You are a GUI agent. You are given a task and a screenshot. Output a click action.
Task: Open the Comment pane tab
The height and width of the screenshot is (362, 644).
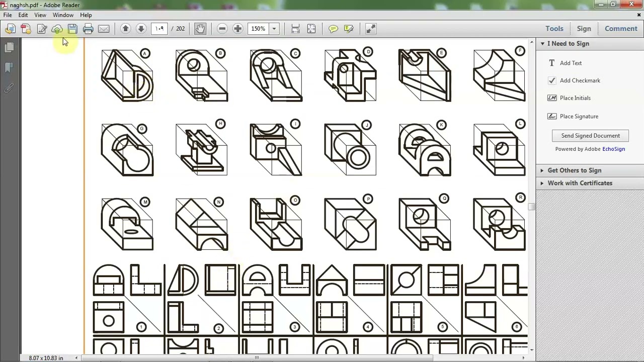coord(621,29)
